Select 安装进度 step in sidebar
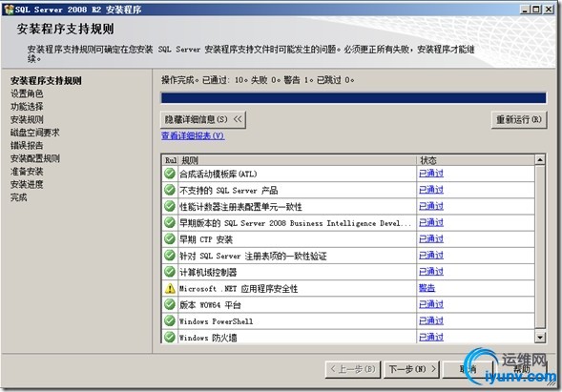Image resolution: width=562 pixels, height=392 pixels. pos(27,184)
